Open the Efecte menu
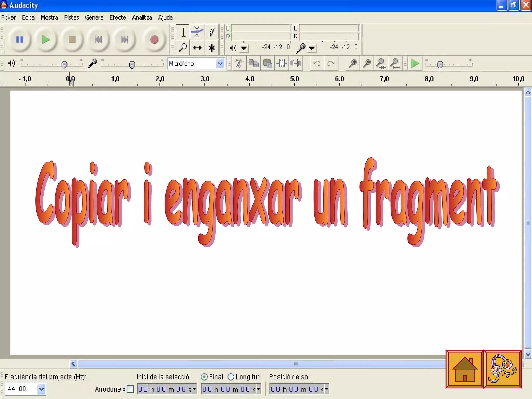 pyautogui.click(x=117, y=18)
